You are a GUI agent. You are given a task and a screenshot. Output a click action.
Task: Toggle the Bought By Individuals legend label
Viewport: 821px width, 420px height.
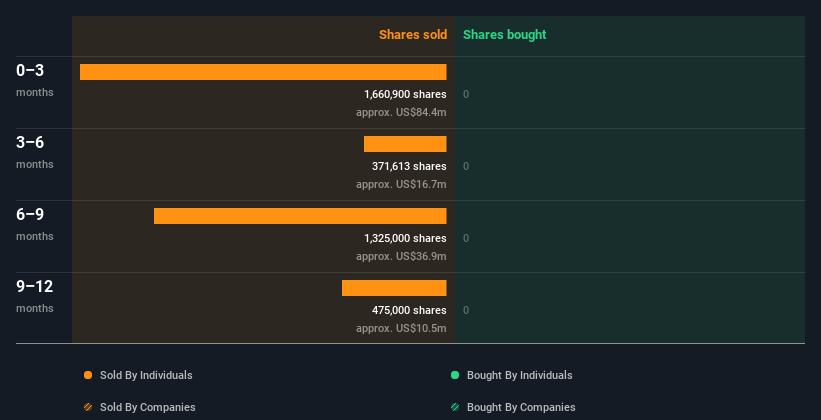click(x=519, y=375)
